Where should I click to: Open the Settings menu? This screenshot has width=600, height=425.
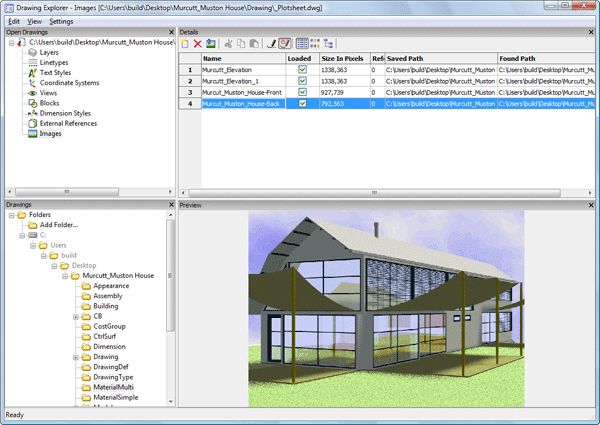[61, 21]
